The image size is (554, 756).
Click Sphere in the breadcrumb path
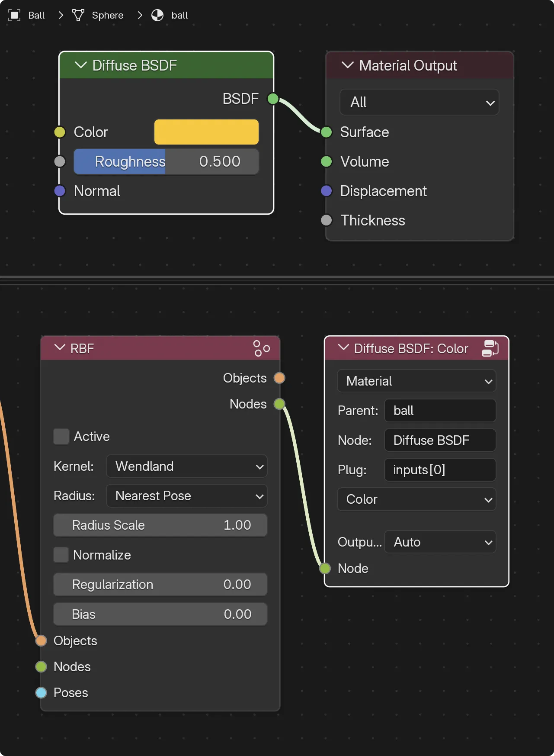click(108, 15)
